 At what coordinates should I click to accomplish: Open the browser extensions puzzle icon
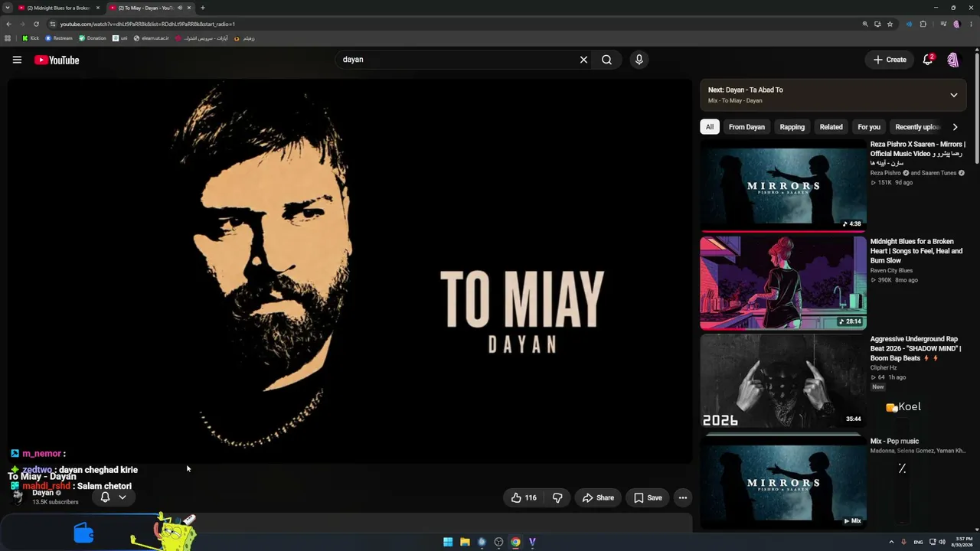(x=923, y=24)
